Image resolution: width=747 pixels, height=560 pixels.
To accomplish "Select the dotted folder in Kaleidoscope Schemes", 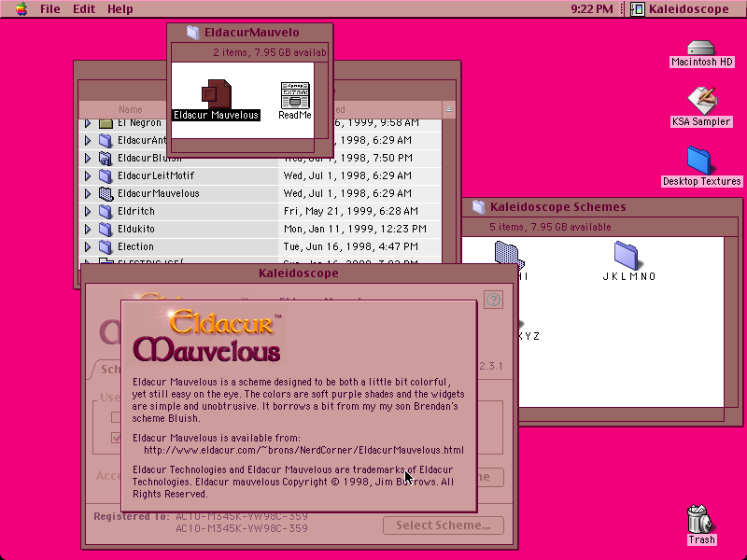I will coord(508,255).
